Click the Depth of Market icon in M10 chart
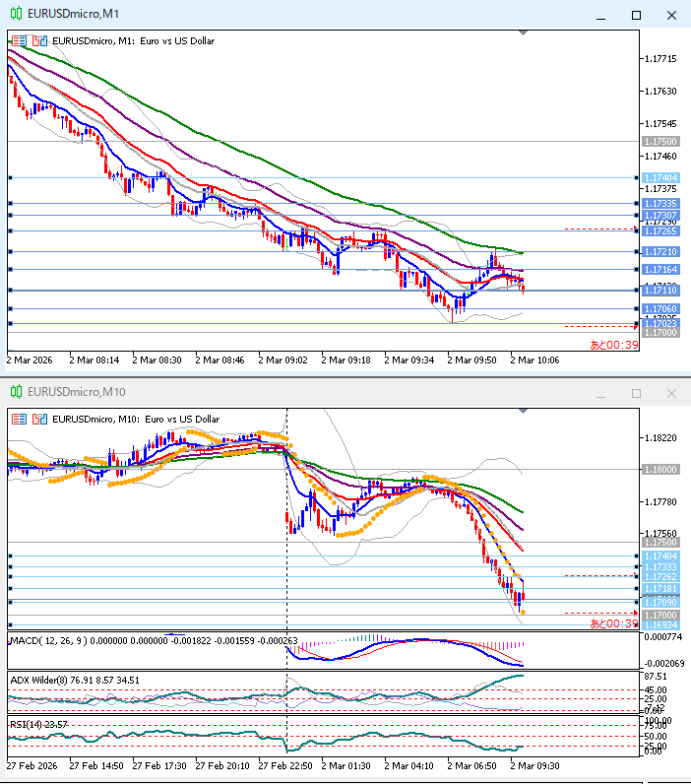691x784 pixels. [19, 419]
